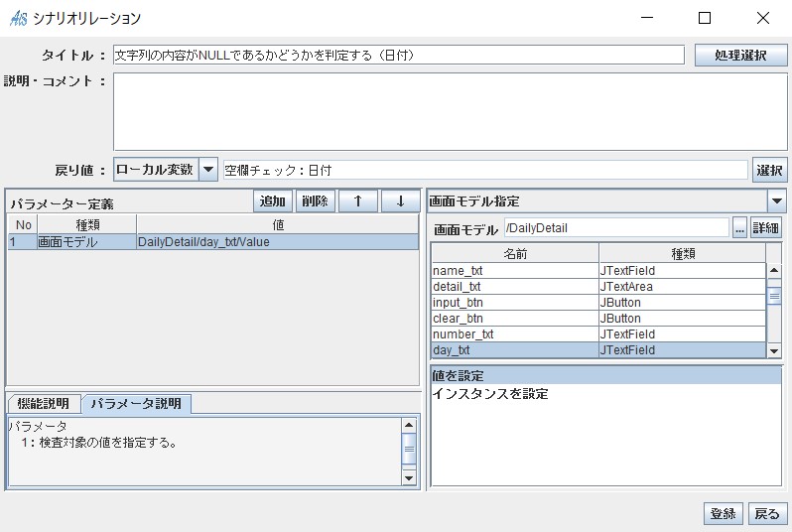The width and height of the screenshot is (792, 532).
Task: Click scroll up arrow in parameter description
Action: click(x=409, y=425)
